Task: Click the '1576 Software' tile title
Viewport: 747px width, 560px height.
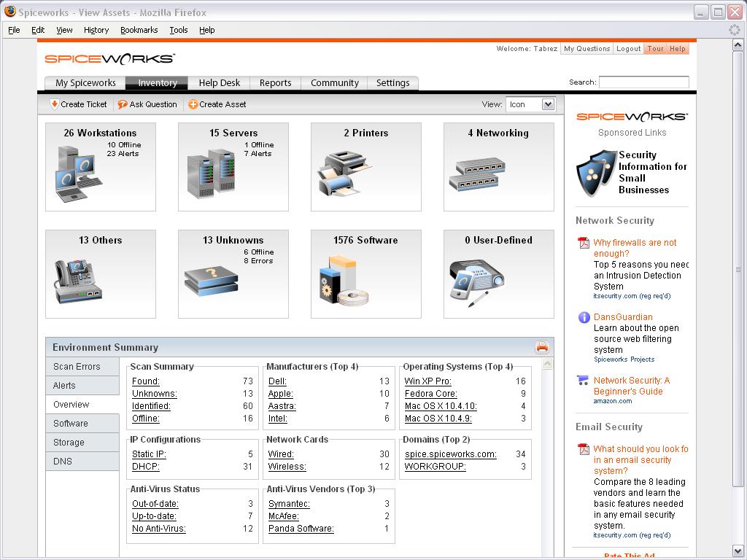Action: coord(365,240)
